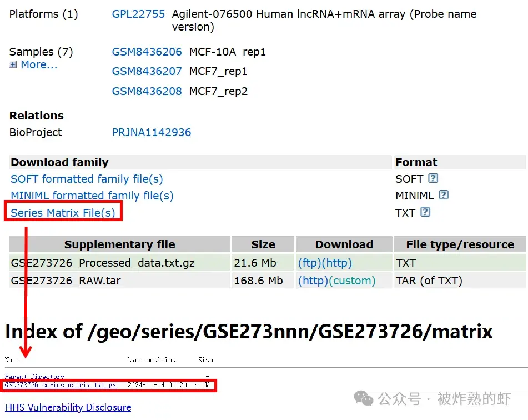Open sample GSM8436208 MCF7_rep2
The width and height of the screenshot is (528, 420).
coord(147,91)
